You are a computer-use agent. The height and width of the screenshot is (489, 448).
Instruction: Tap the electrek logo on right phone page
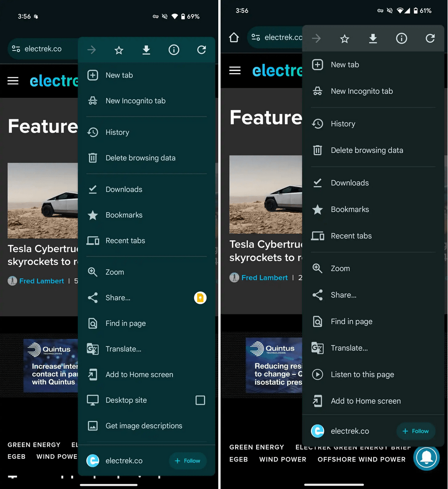pos(277,70)
